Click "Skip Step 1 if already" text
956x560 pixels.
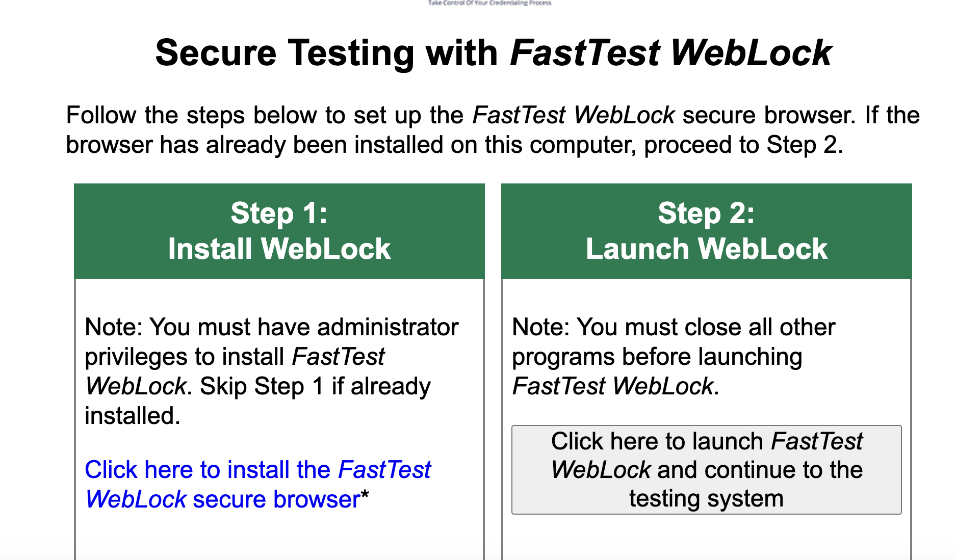click(x=315, y=386)
